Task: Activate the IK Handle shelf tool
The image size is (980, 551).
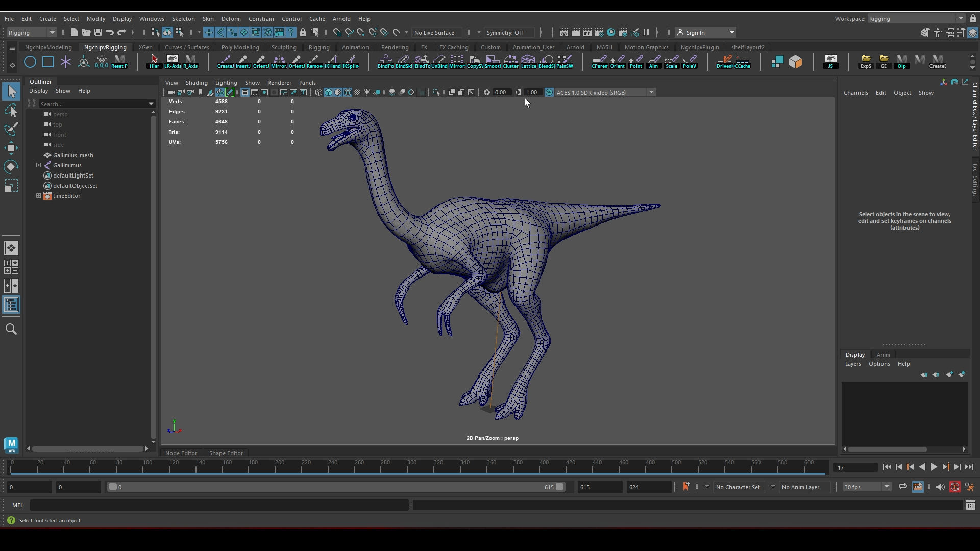Action: (333, 62)
